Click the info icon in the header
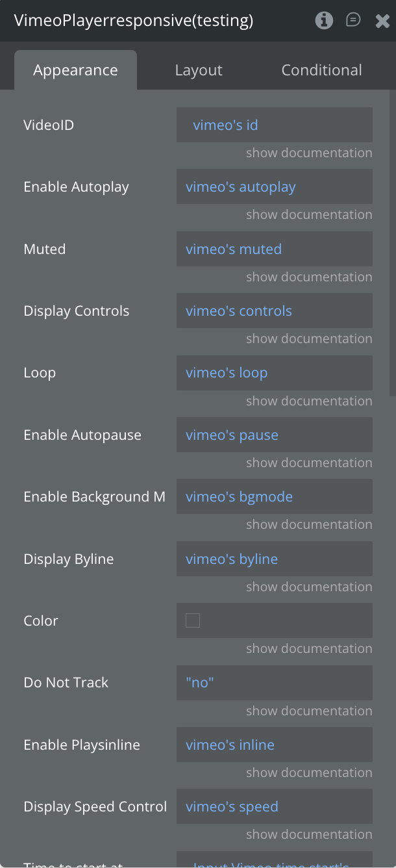Image resolution: width=396 pixels, height=868 pixels. [323, 21]
